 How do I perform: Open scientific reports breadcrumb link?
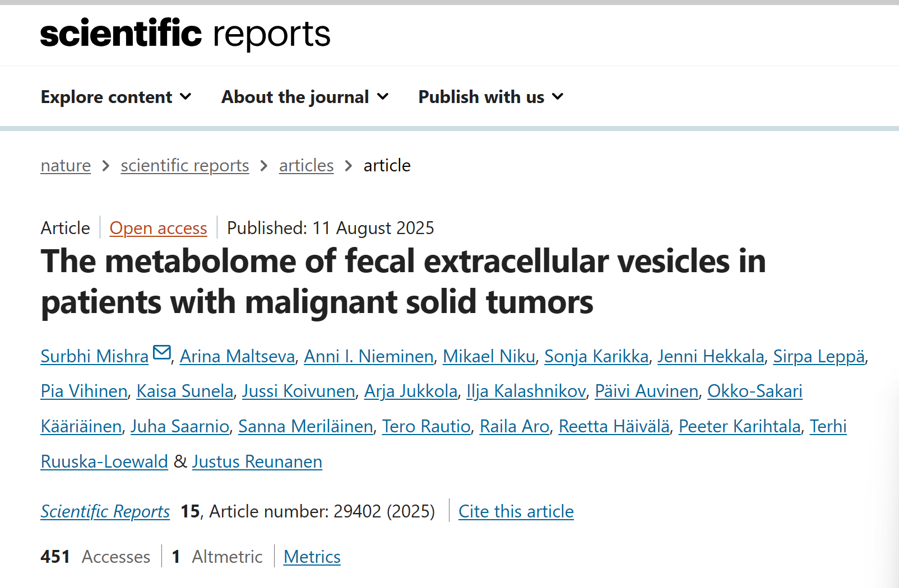tap(185, 166)
